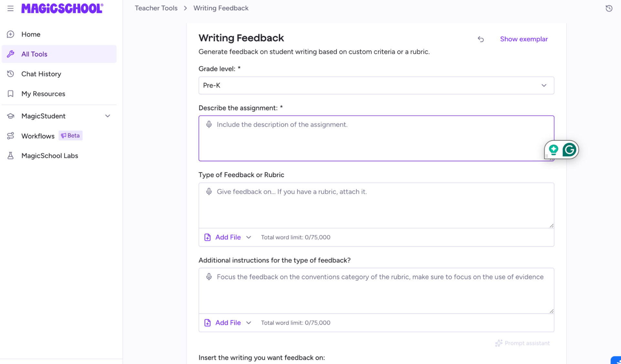Open the Grade level dropdown
Viewport: 621px width, 364px height.
376,86
